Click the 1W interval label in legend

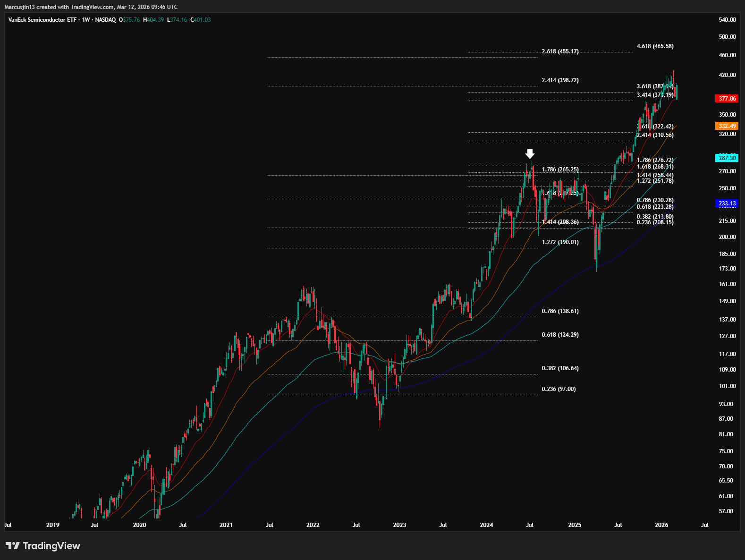pos(86,20)
